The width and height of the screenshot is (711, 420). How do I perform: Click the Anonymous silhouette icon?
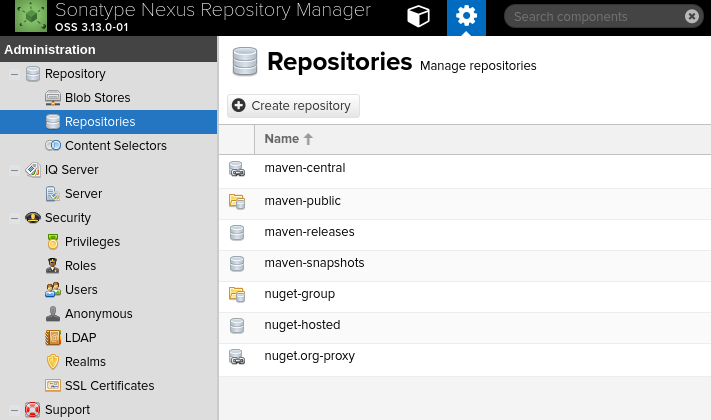pos(53,313)
